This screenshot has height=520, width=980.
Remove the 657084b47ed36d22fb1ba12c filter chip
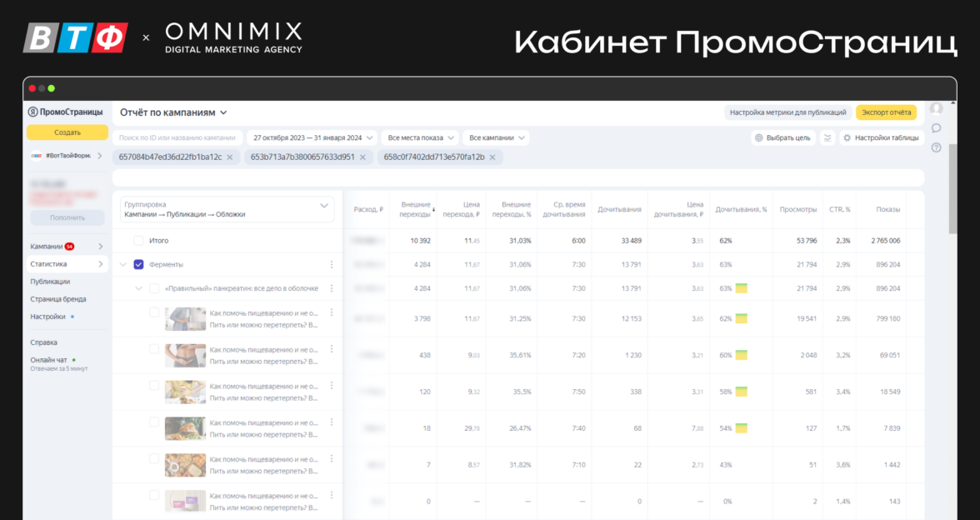[x=230, y=157]
